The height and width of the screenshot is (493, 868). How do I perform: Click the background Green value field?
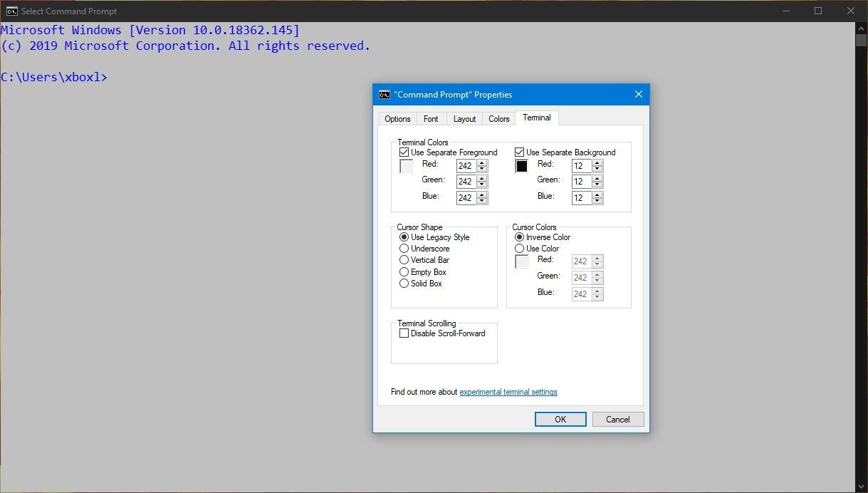(581, 182)
